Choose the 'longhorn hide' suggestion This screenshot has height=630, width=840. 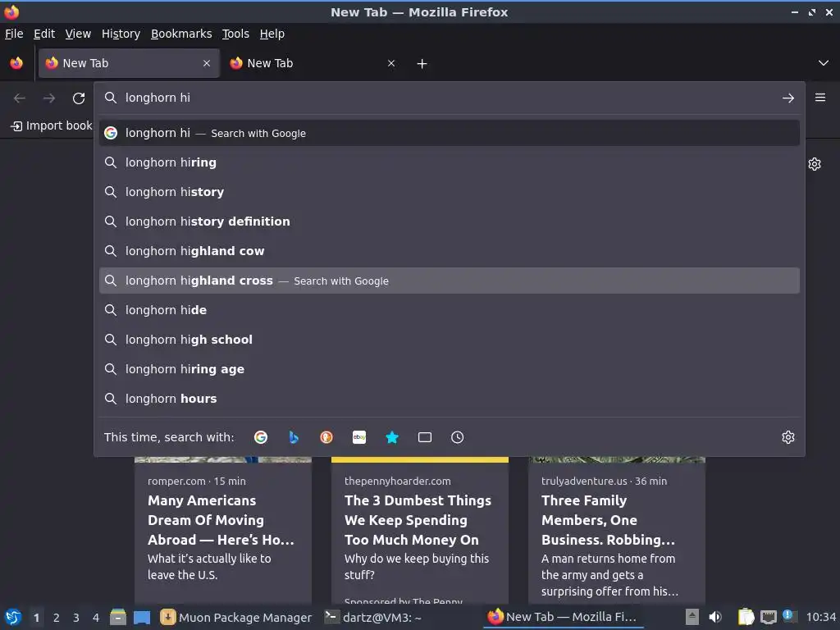[450, 310]
